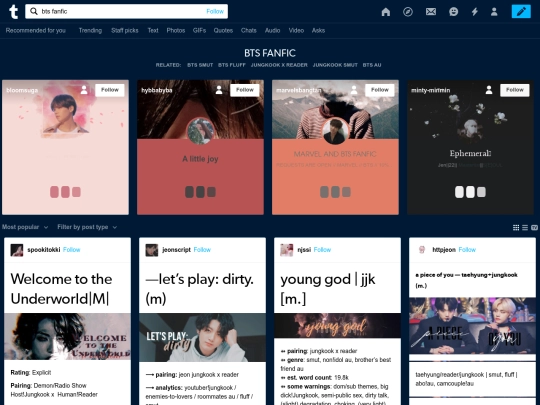This screenshot has width=540, height=405.
Task: Open the messaging smiley icon
Action: click(454, 12)
